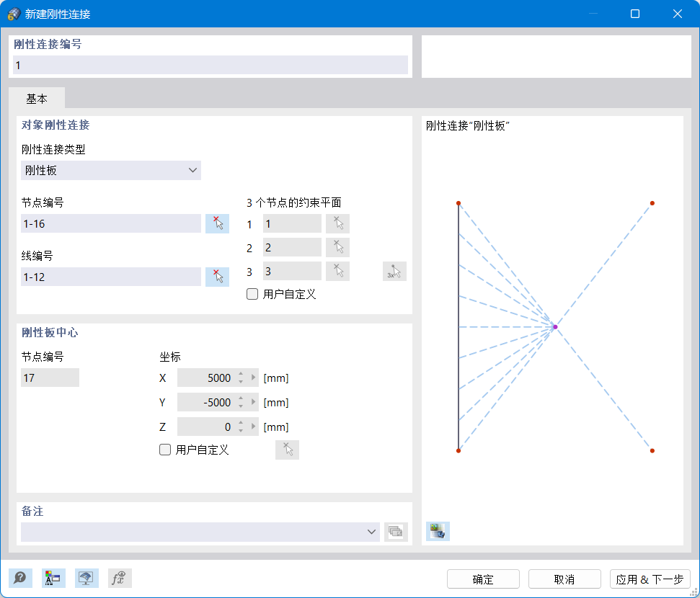700x598 pixels.
Task: Click the rigid link number field
Action: 211,65
